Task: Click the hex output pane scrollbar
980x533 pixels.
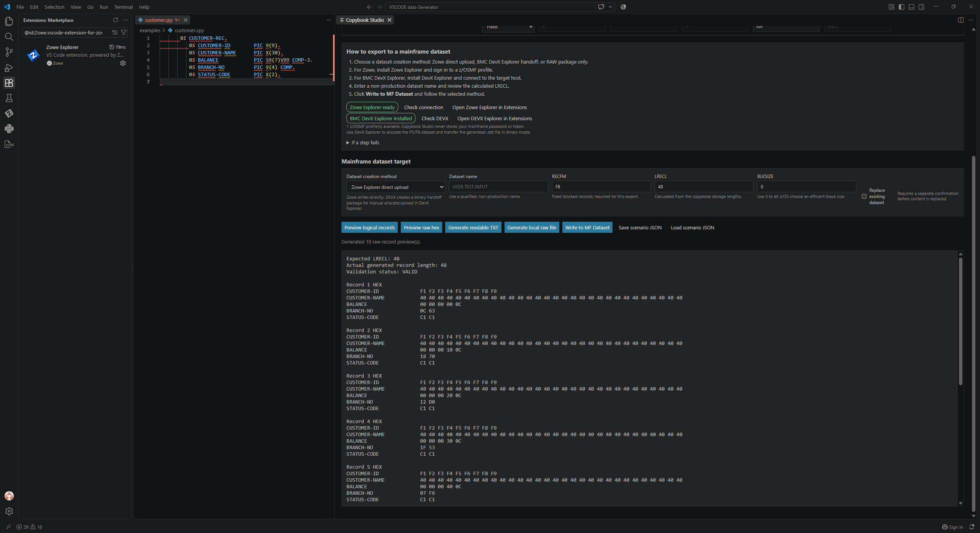Action: [x=960, y=322]
